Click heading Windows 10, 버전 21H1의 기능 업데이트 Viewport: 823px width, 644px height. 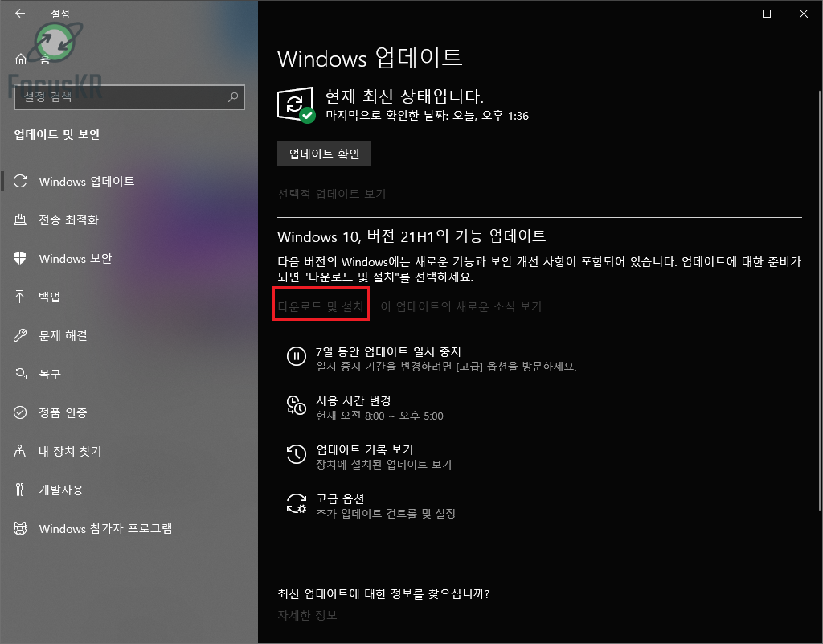click(411, 236)
